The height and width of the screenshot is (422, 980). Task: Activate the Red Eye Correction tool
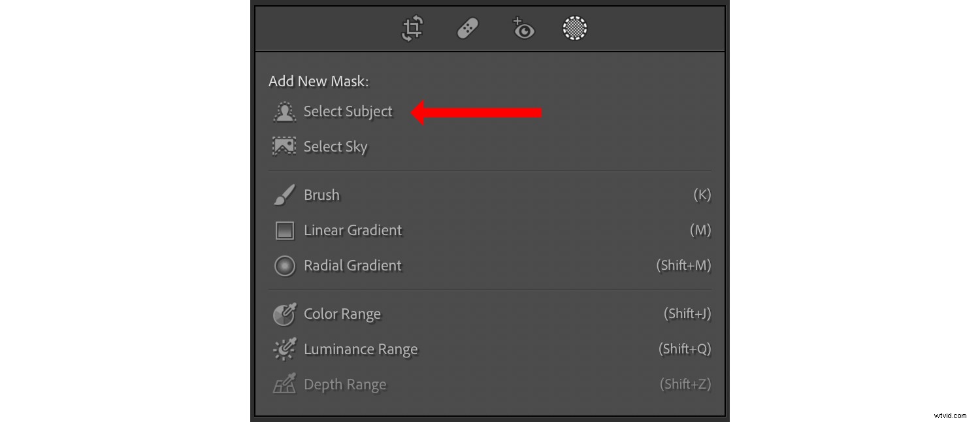(523, 28)
